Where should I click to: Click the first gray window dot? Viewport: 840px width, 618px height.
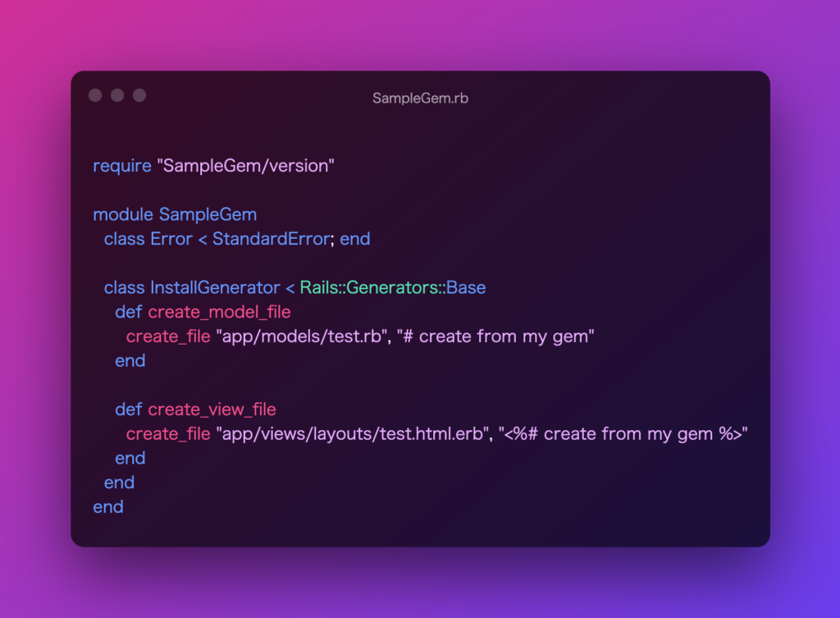click(95, 95)
